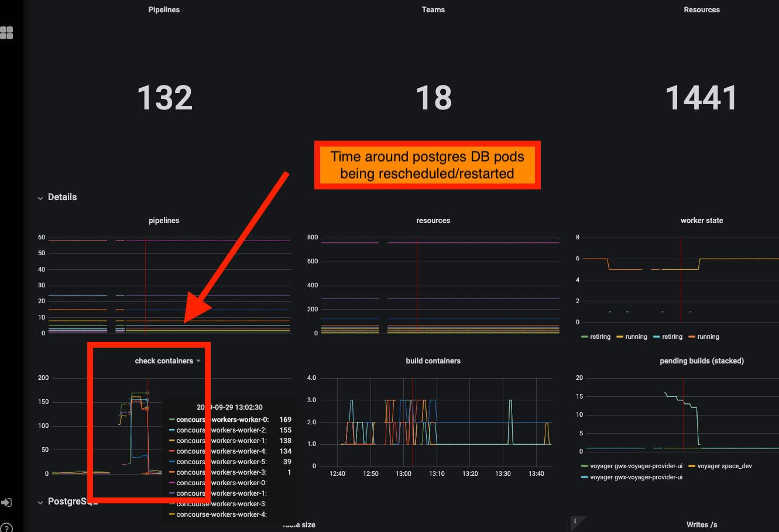
Task: Open the Grafana apps grid icon in sidebar
Action: pos(8,33)
